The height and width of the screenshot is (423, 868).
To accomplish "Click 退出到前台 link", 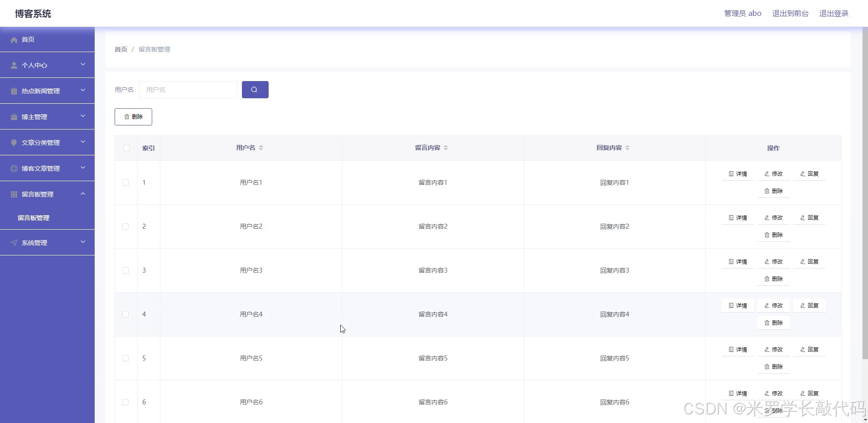I will click(x=790, y=14).
